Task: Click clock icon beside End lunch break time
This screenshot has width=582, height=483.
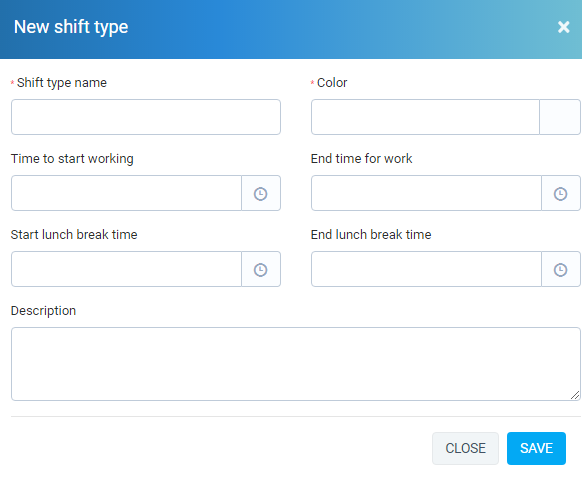Action: (x=561, y=270)
